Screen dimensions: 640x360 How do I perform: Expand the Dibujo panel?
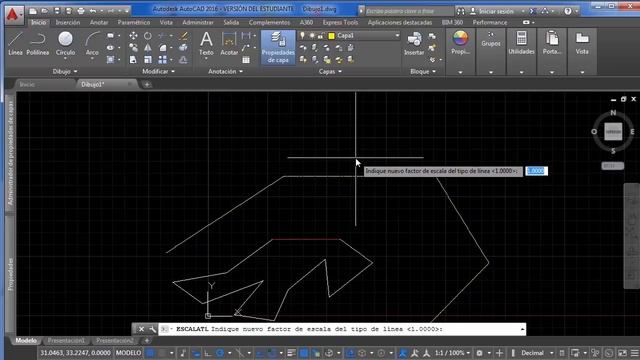(65, 71)
